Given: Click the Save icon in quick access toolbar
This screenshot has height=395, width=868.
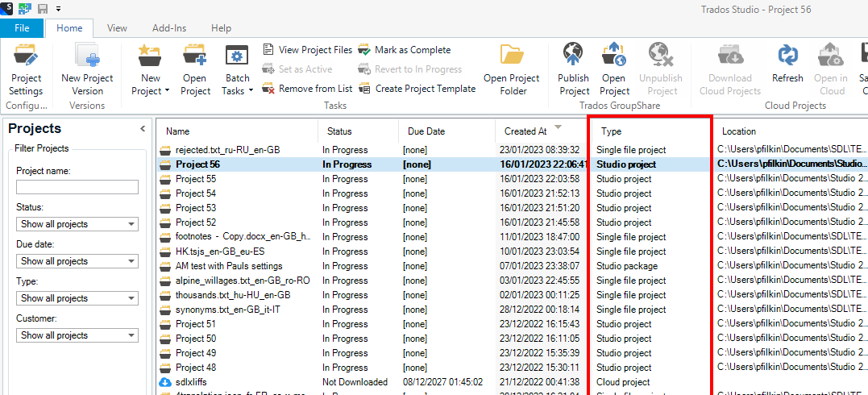Looking at the screenshot, I should click(x=42, y=8).
